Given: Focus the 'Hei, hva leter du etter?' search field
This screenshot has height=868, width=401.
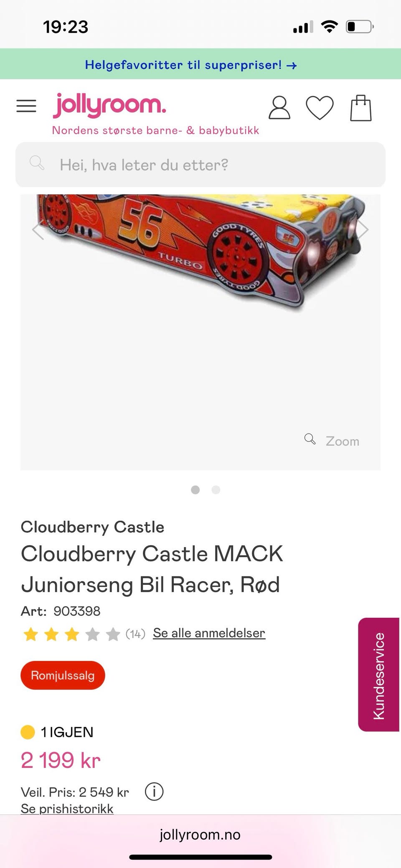Looking at the screenshot, I should pyautogui.click(x=200, y=165).
